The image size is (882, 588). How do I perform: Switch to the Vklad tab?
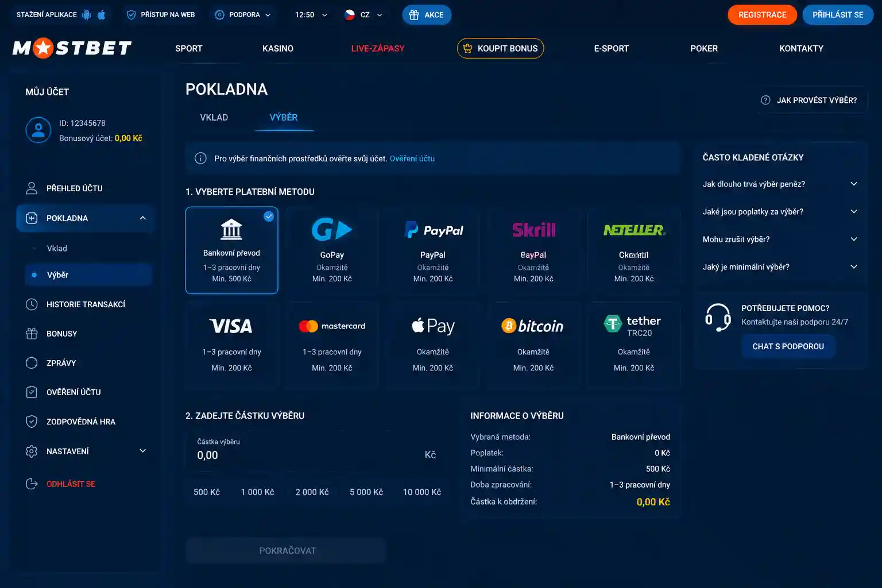(214, 117)
